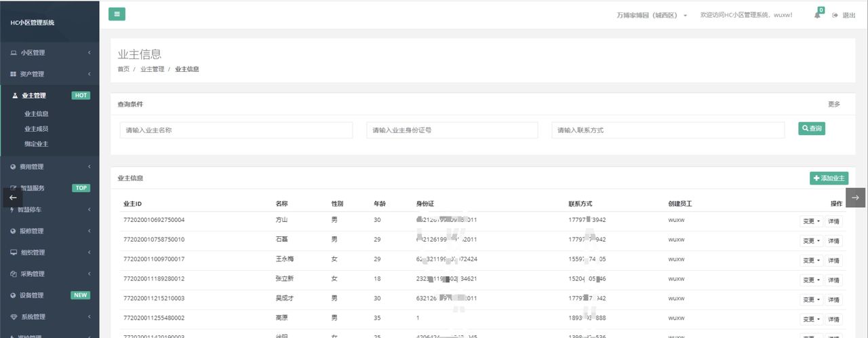Select owner ID 772020010758750010
This screenshot has height=338, width=868.
tap(154, 240)
